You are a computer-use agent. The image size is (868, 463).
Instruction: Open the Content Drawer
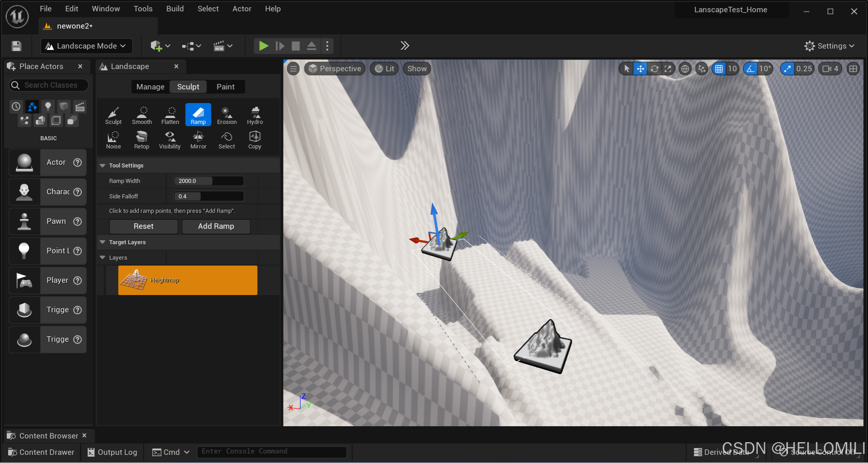click(x=41, y=453)
